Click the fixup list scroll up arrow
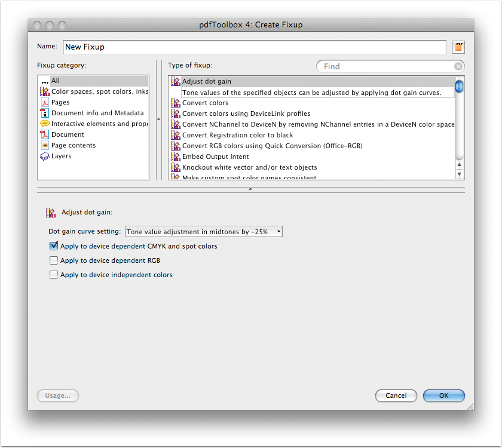 point(460,164)
